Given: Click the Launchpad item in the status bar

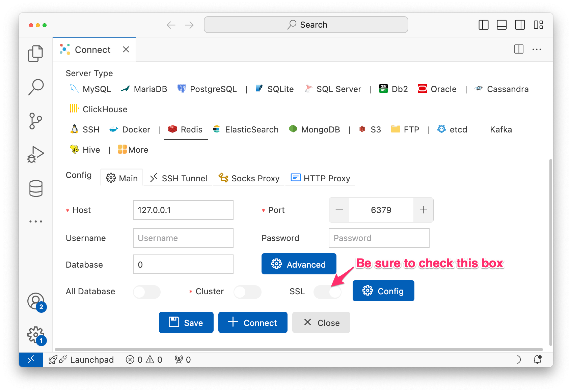Looking at the screenshot, I should pyautogui.click(x=92, y=360).
